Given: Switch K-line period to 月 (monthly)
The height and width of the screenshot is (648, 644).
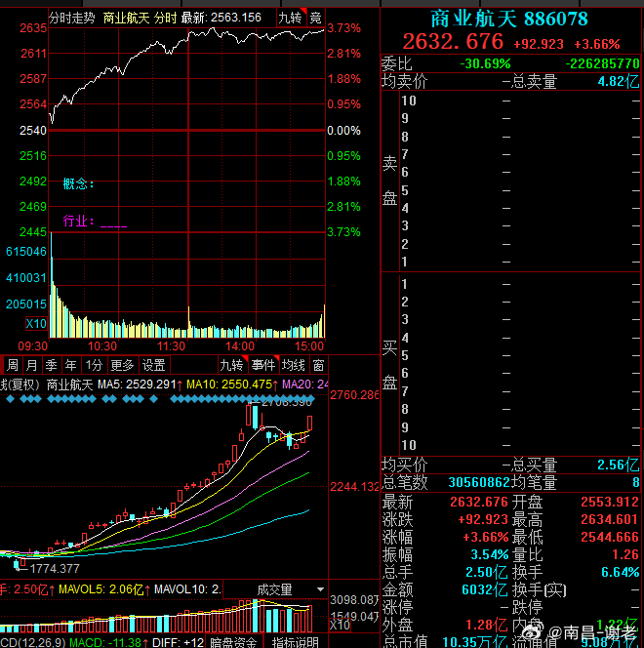Looking at the screenshot, I should [32, 365].
